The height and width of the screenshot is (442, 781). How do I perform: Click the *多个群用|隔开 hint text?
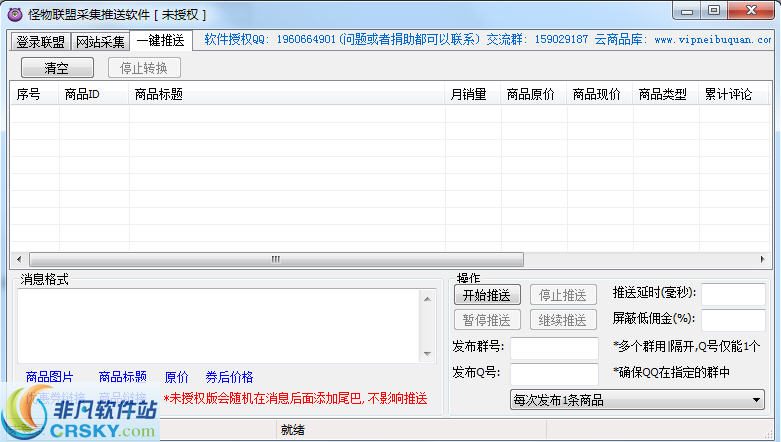pyautogui.click(x=686, y=346)
